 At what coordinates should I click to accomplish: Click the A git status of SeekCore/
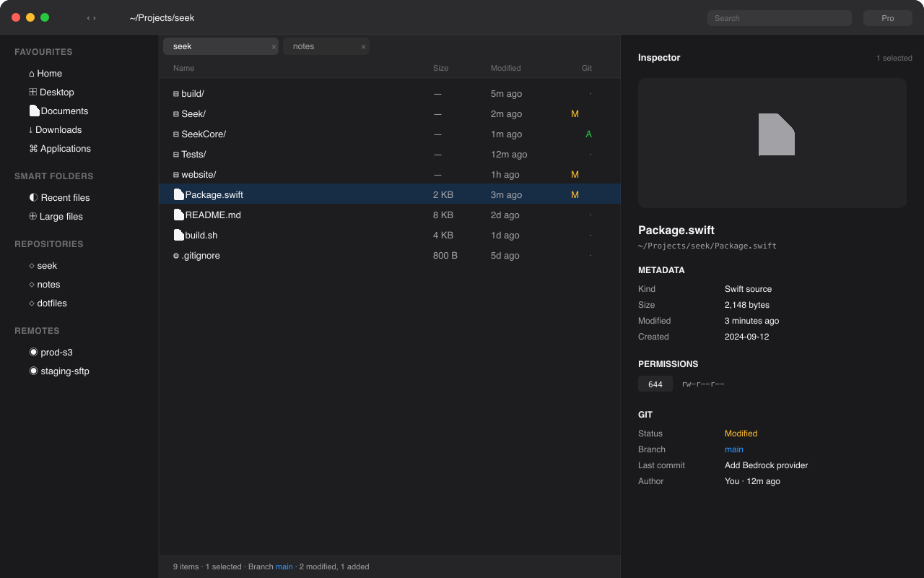[589, 134]
